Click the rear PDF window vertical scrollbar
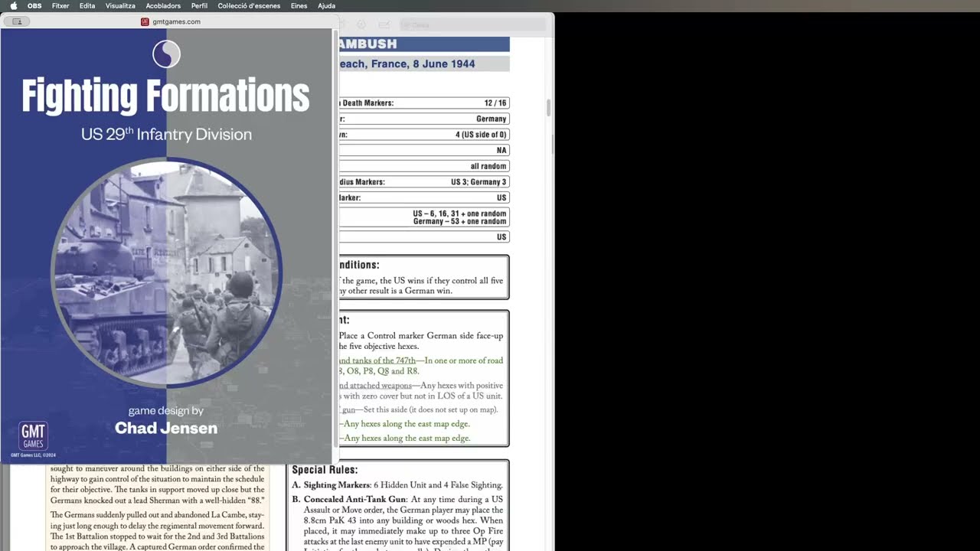 549,107
